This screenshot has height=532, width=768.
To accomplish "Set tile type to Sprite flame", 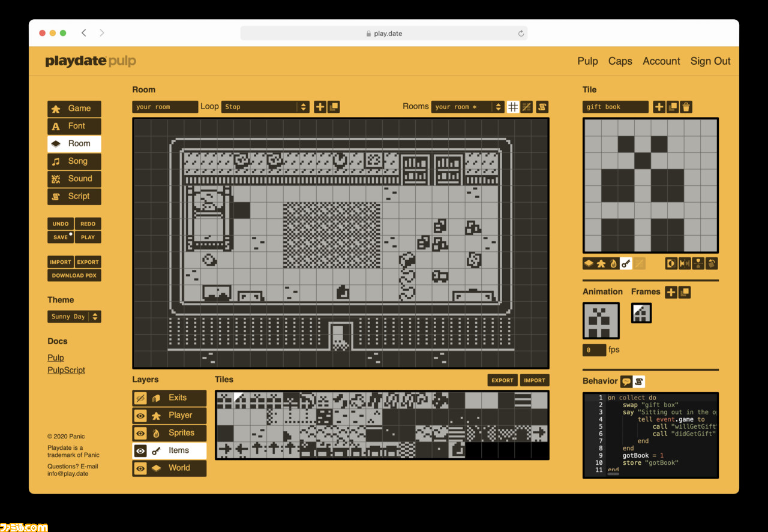I will [x=613, y=263].
